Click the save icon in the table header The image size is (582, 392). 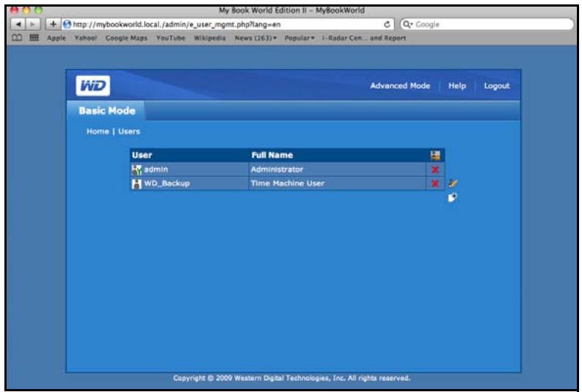(x=435, y=155)
